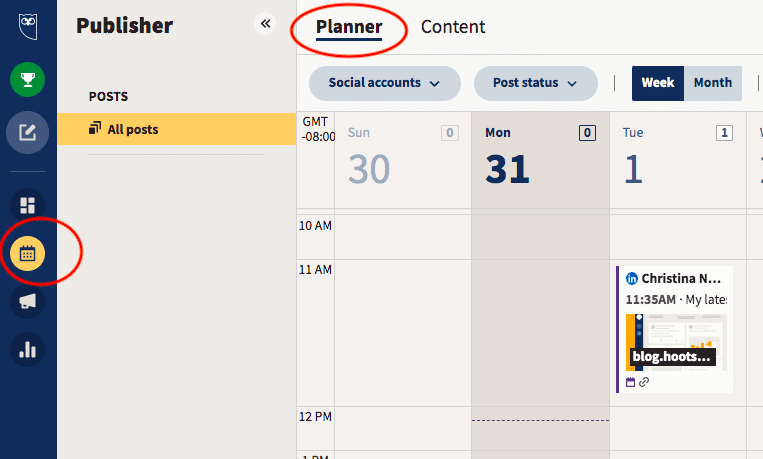Switch to the Planner tab
The width and height of the screenshot is (763, 459).
coord(349,27)
